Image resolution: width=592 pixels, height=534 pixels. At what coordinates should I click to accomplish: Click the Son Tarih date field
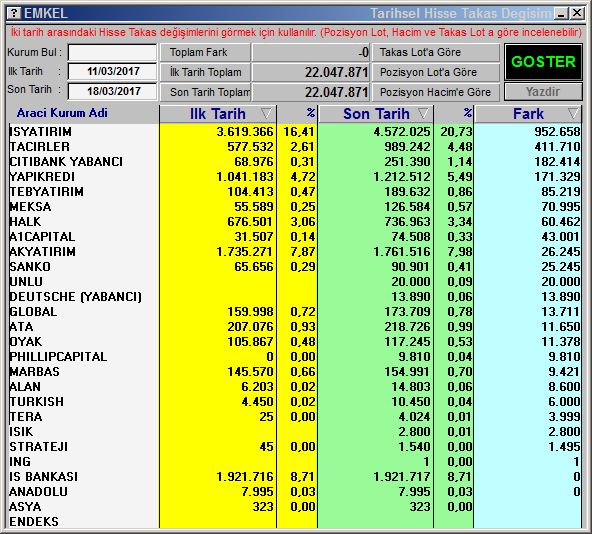pyautogui.click(x=112, y=91)
